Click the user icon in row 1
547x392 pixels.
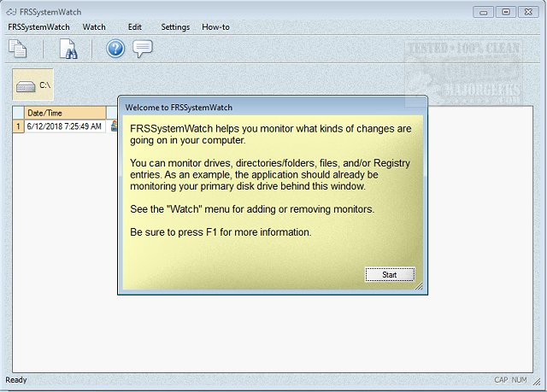114,126
